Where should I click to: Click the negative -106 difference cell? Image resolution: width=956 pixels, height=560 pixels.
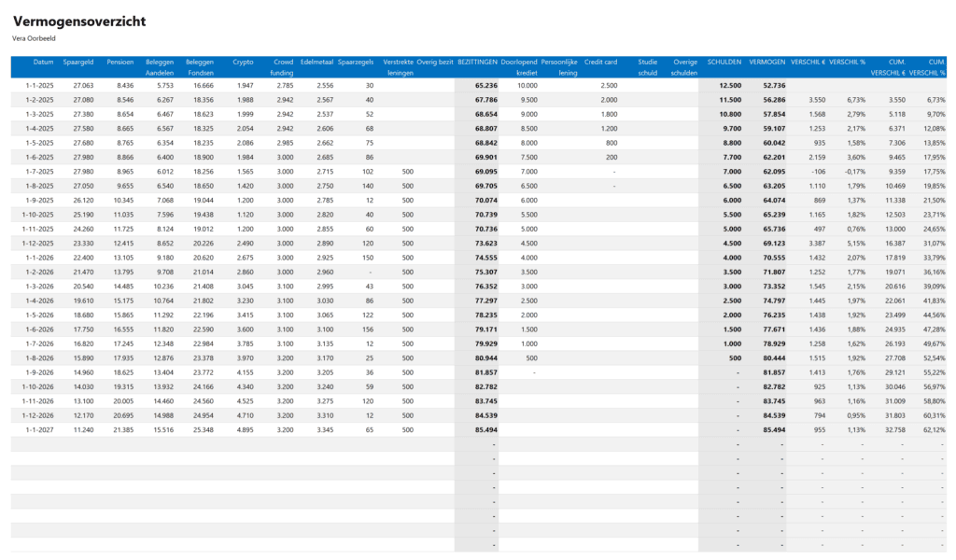point(815,172)
